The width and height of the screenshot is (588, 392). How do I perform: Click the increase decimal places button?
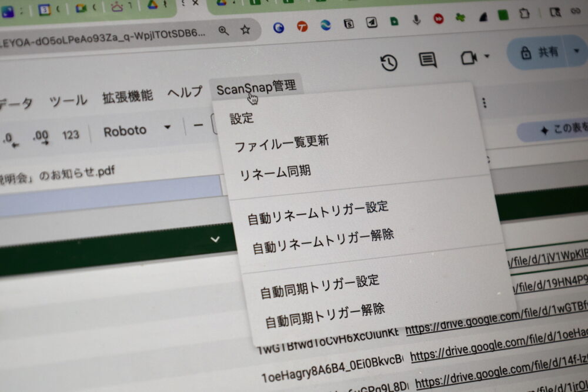click(41, 136)
